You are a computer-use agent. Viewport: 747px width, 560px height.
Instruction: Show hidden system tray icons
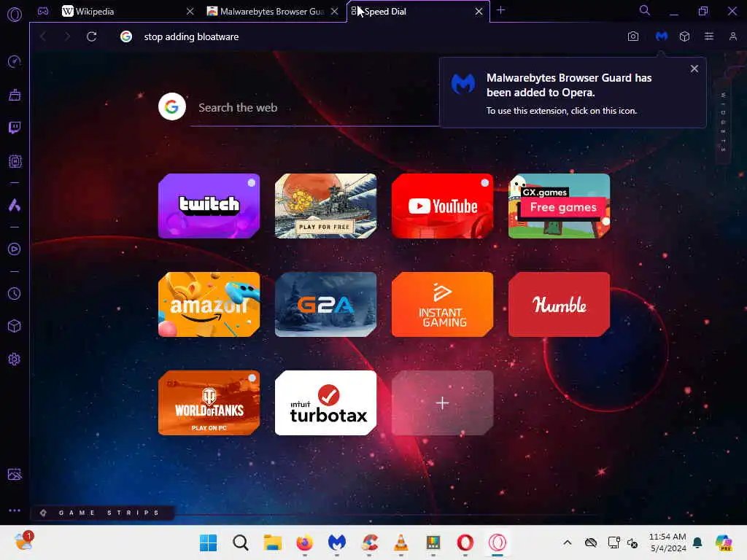tap(567, 542)
